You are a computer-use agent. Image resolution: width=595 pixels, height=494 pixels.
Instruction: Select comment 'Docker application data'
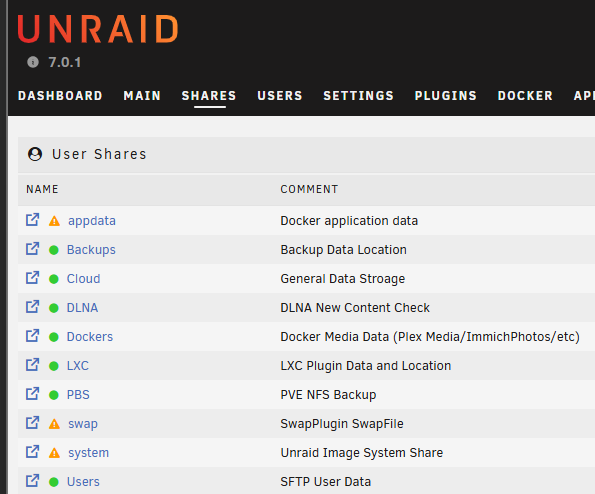349,221
